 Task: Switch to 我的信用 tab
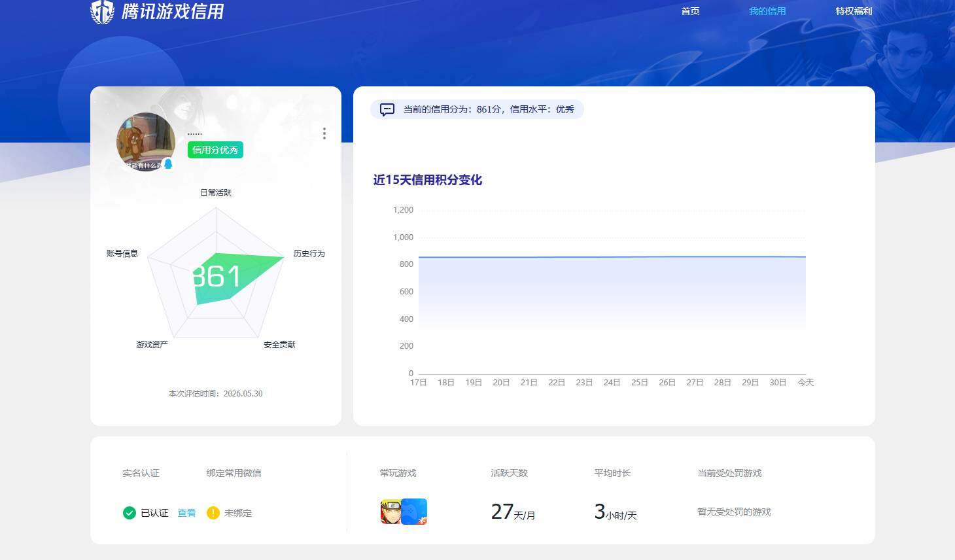767,11
